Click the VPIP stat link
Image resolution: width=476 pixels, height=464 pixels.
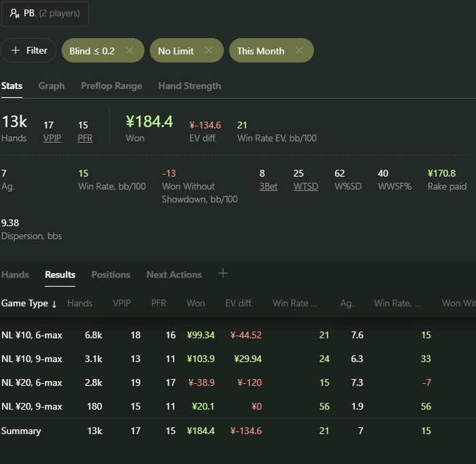pos(52,138)
